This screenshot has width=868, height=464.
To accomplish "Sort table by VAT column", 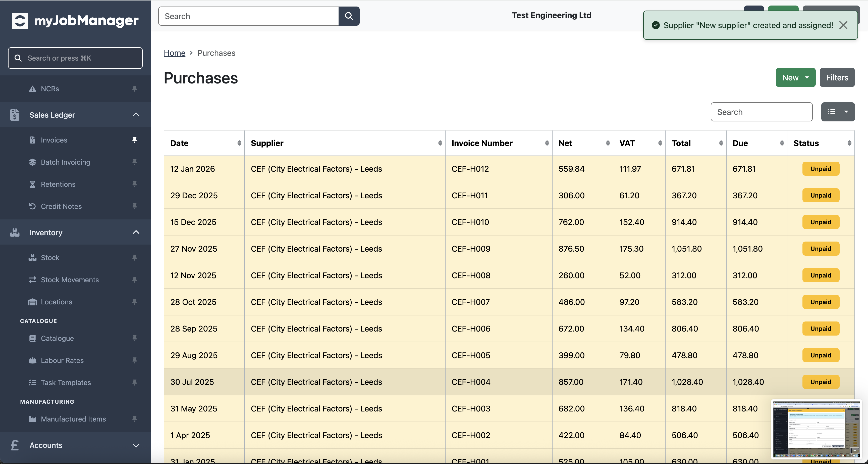I will click(x=639, y=143).
